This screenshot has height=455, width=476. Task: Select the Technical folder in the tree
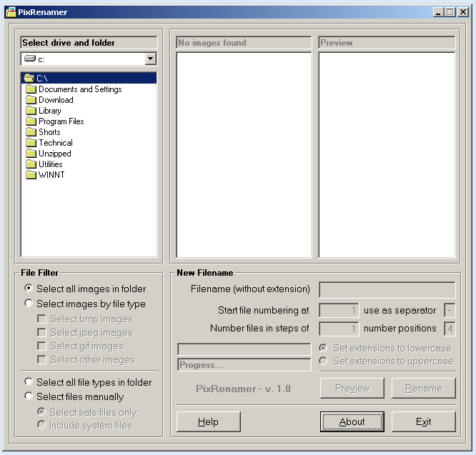click(55, 143)
